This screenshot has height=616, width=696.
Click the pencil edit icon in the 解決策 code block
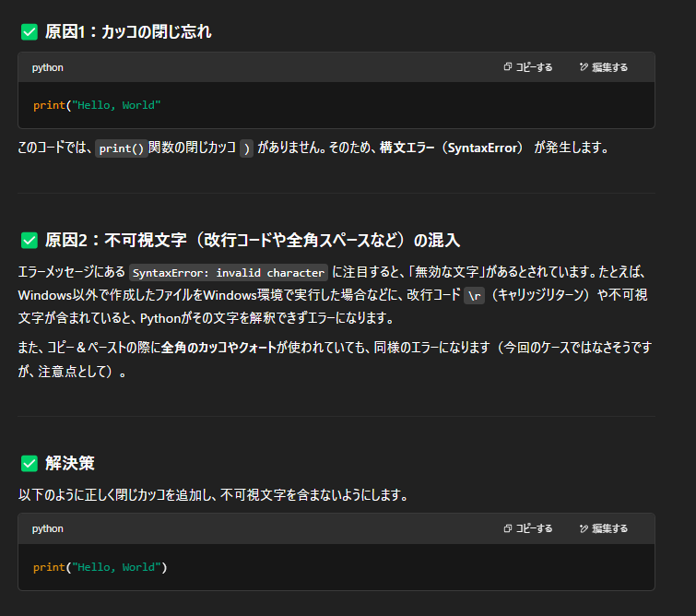point(584,528)
